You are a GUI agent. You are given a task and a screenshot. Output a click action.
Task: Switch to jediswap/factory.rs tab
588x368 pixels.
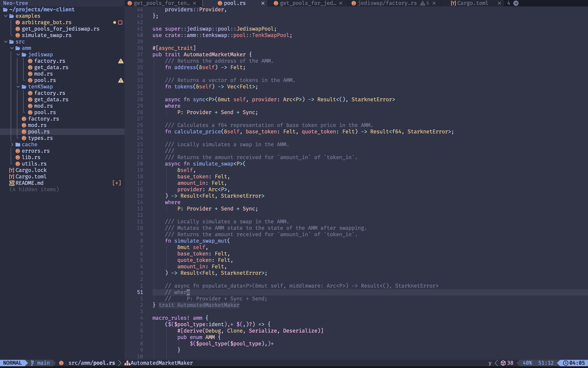(x=387, y=3)
